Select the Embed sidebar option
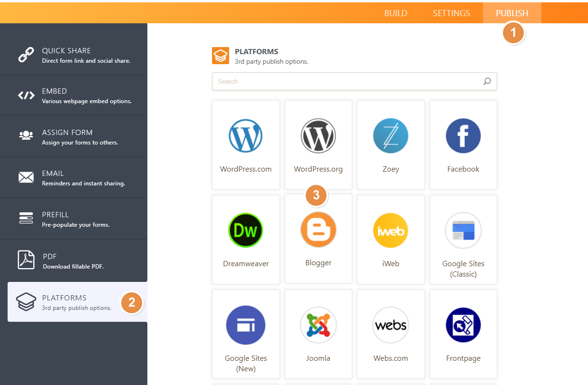 point(74,95)
